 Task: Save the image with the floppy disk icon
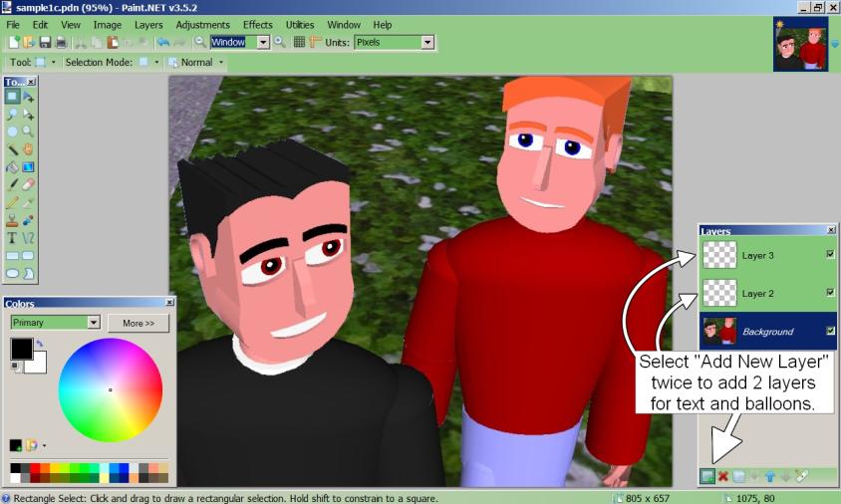[45, 42]
